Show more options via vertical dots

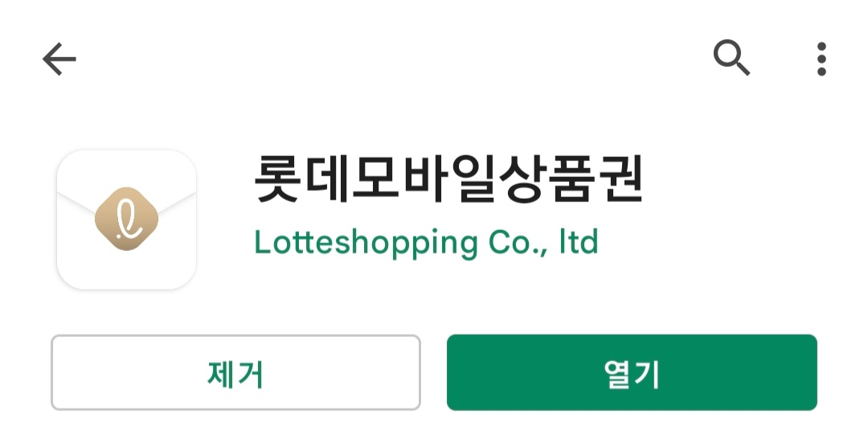[821, 59]
